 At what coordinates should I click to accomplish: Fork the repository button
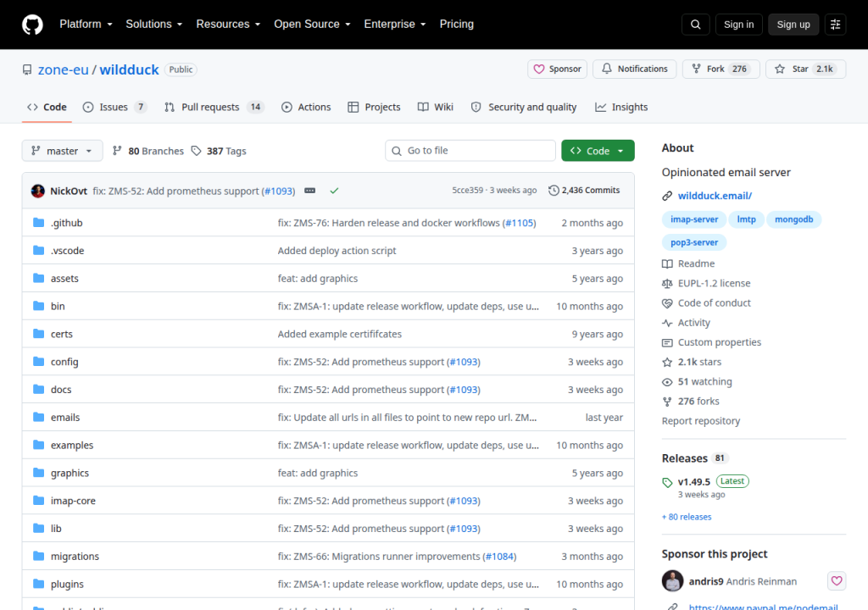pos(721,69)
